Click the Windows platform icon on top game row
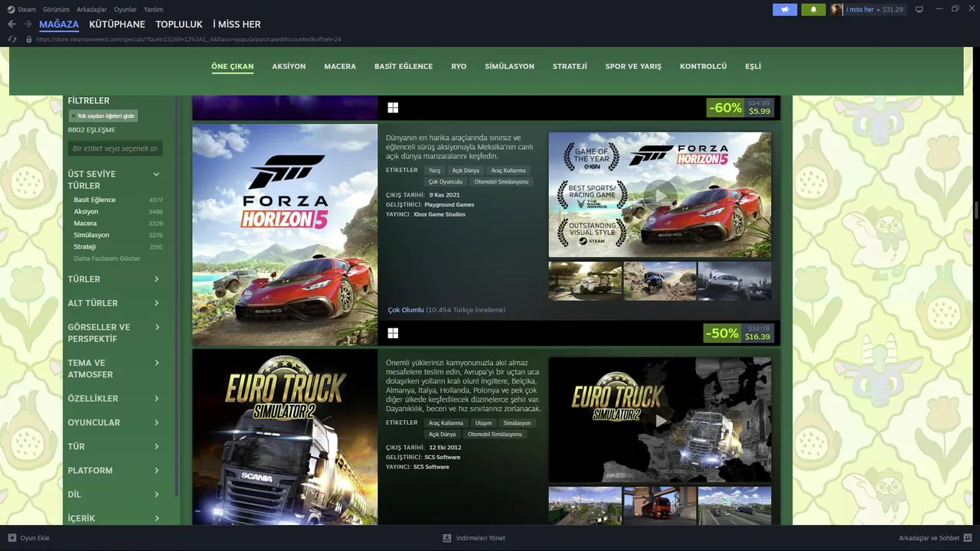Image resolution: width=980 pixels, height=551 pixels. (393, 108)
